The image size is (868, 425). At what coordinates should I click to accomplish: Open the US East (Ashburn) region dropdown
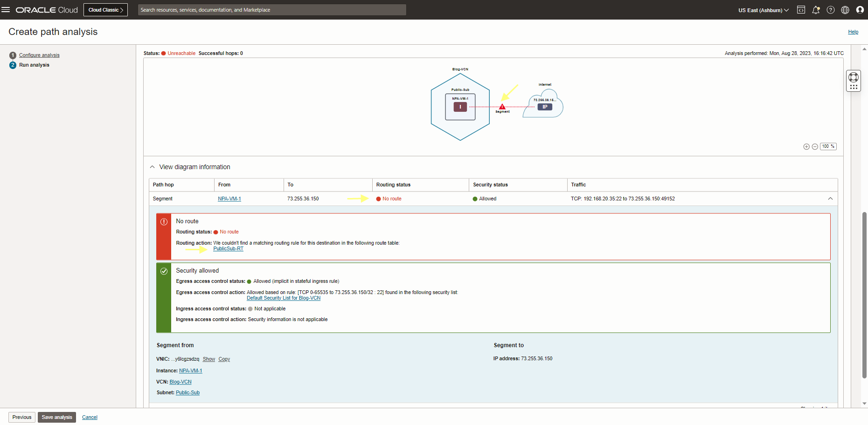[x=763, y=10]
